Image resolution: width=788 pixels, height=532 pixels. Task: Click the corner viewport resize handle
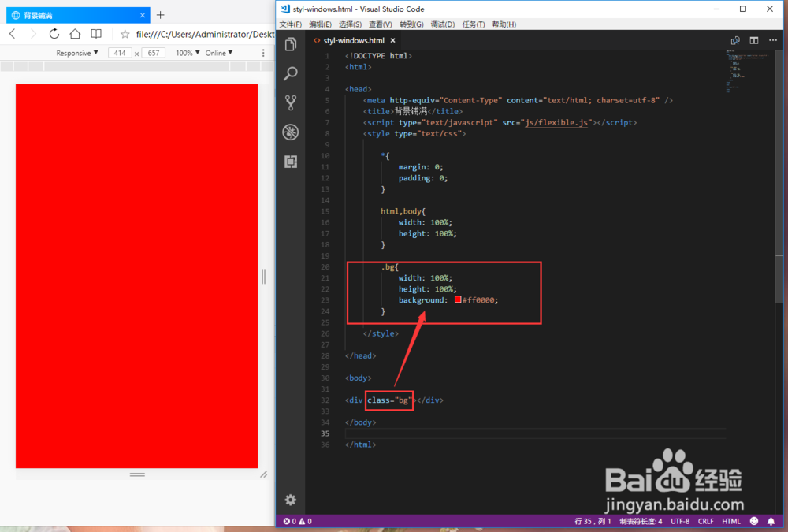(263, 474)
